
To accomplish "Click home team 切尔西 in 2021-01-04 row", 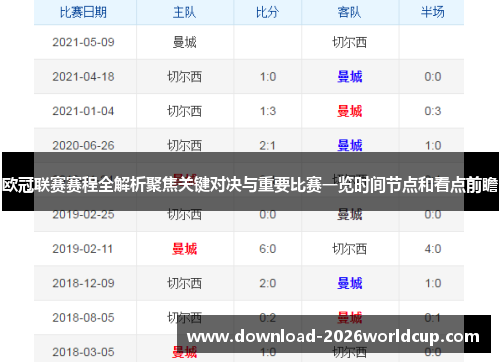I will click(184, 111).
